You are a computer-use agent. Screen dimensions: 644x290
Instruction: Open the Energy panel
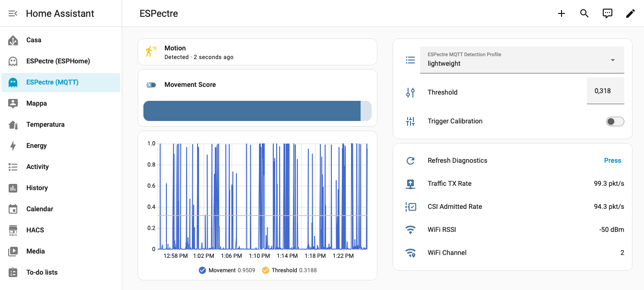[61, 146]
